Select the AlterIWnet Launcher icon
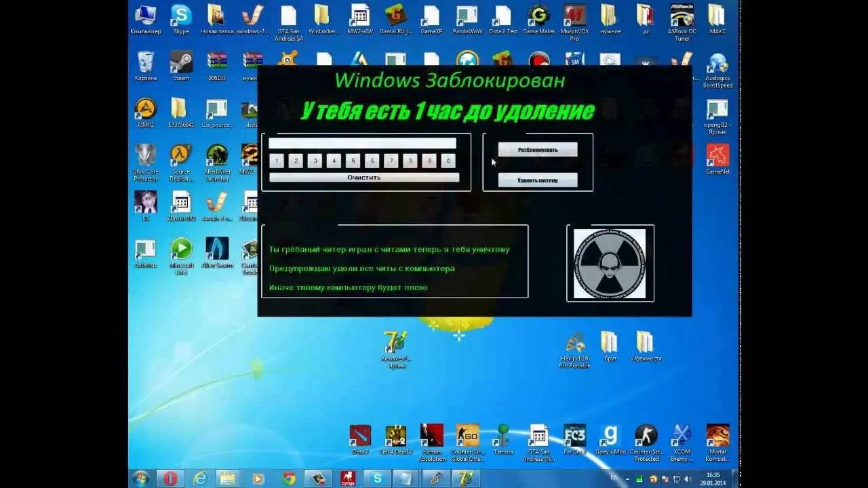Image resolution: width=868 pixels, height=488 pixels. [217, 163]
